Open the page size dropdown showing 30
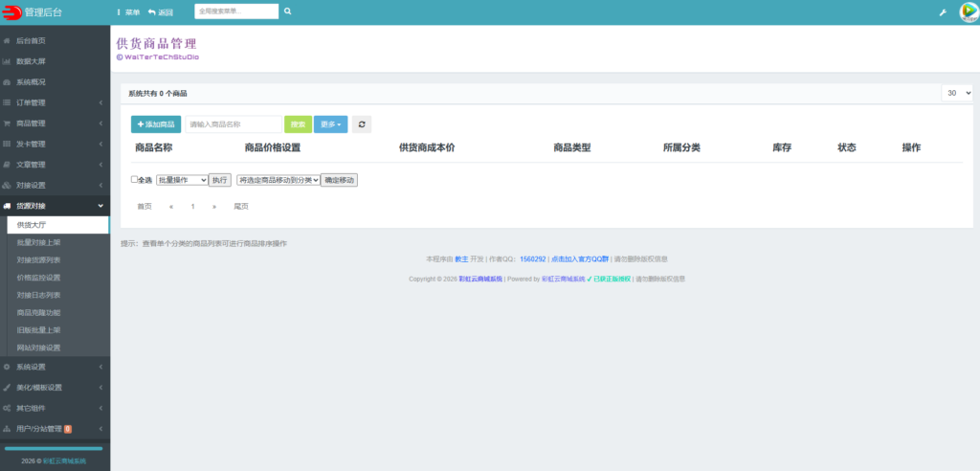 (x=957, y=93)
